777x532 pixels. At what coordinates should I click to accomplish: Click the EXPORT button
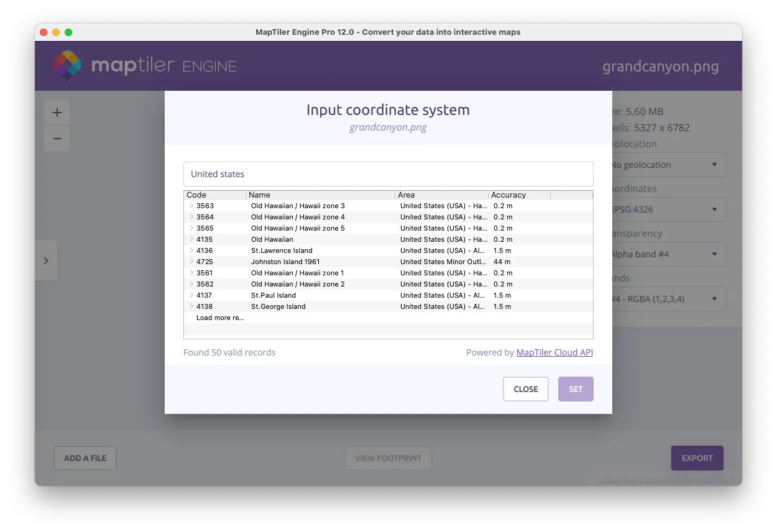pyautogui.click(x=697, y=458)
